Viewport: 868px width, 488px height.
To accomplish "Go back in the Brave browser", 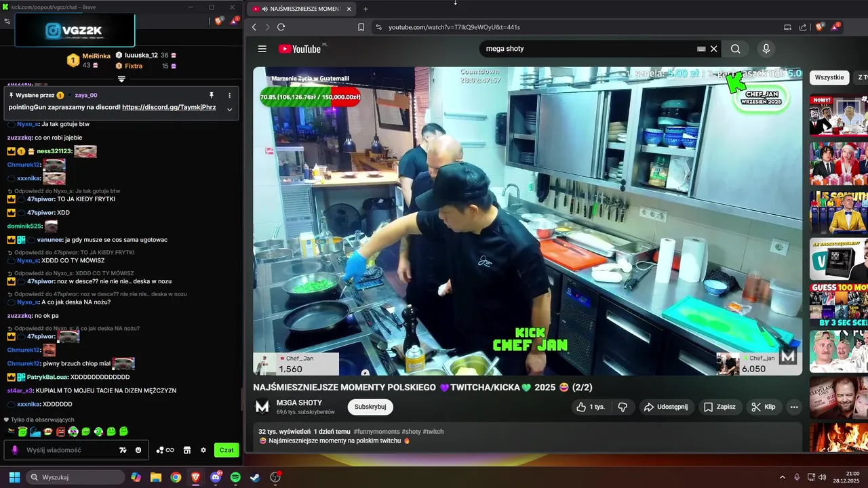I will click(254, 27).
